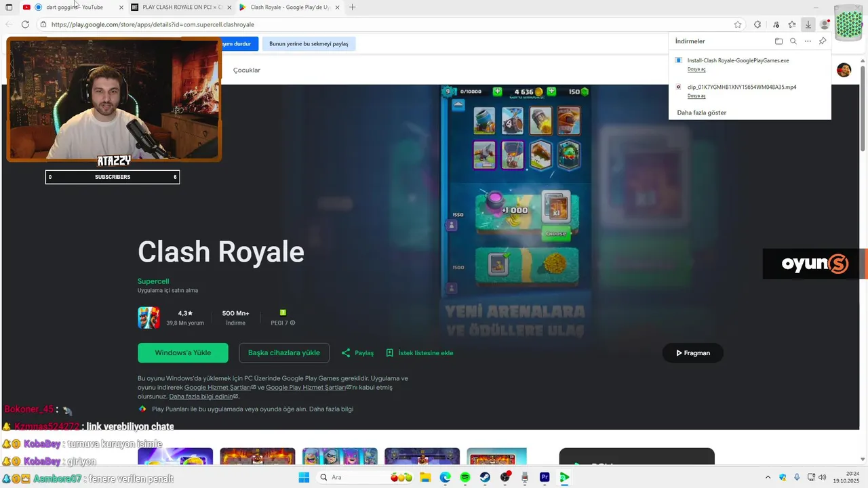Screen dimensions: 868x488
Task: Open the 4,3 star rating reviews info
Action: pos(185,318)
